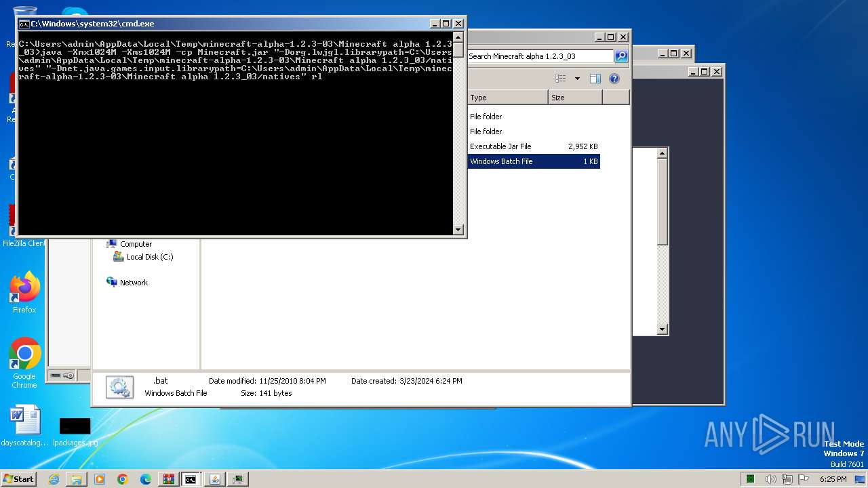Maximize the cmd.exe window
The height and width of the screenshot is (488, 868).
[446, 24]
